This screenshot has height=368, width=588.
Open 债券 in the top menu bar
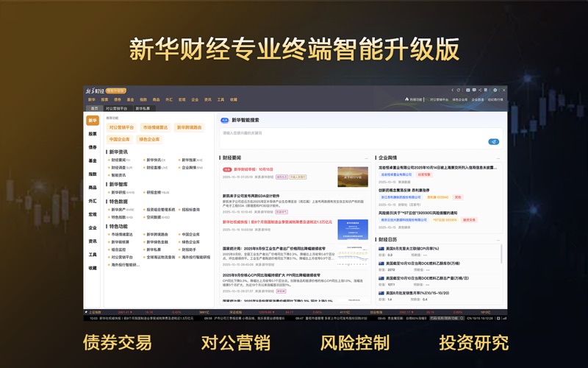pos(118,99)
